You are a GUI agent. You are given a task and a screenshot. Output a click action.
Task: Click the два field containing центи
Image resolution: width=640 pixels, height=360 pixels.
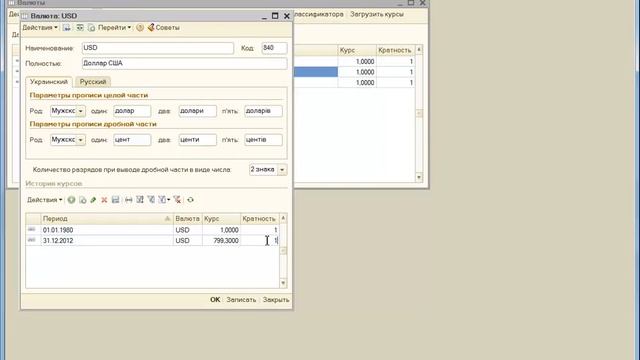point(198,140)
